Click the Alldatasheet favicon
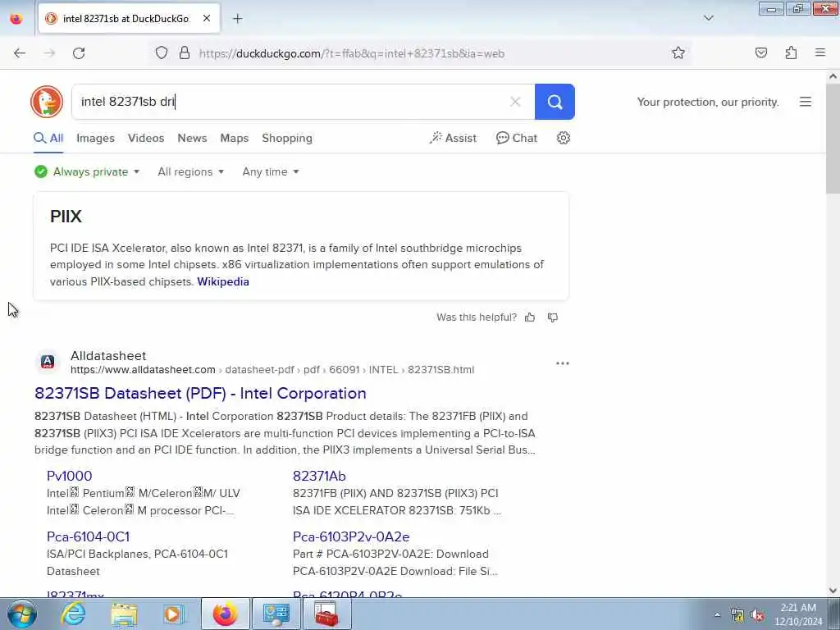840x630 pixels. click(x=48, y=362)
